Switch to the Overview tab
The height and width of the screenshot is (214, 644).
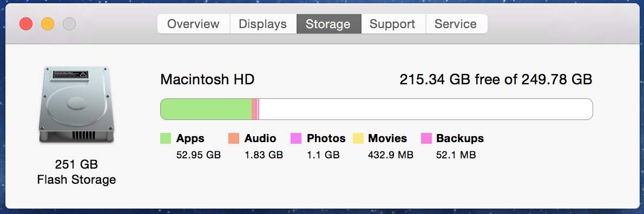pos(193,24)
